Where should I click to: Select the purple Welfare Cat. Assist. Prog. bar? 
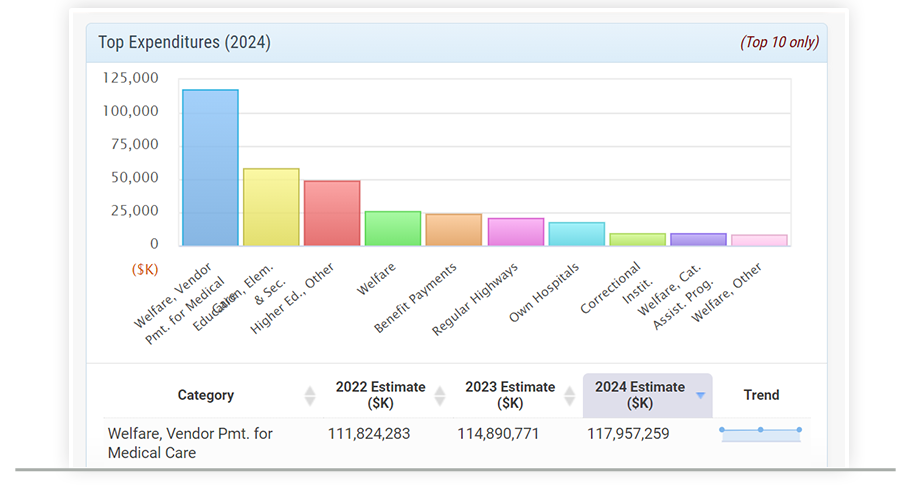tap(698, 240)
